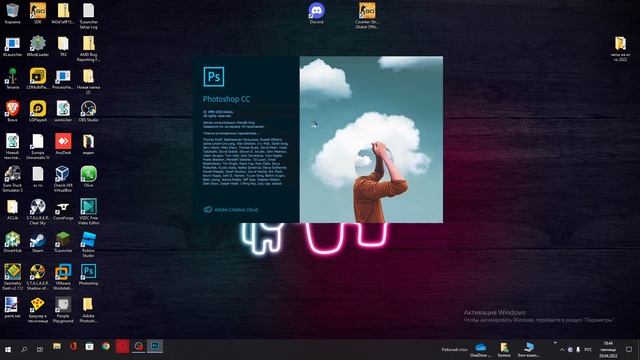Click Adobe Creative Cloud on splash screen
Viewport: 640px width, 360px height.
coord(231,209)
